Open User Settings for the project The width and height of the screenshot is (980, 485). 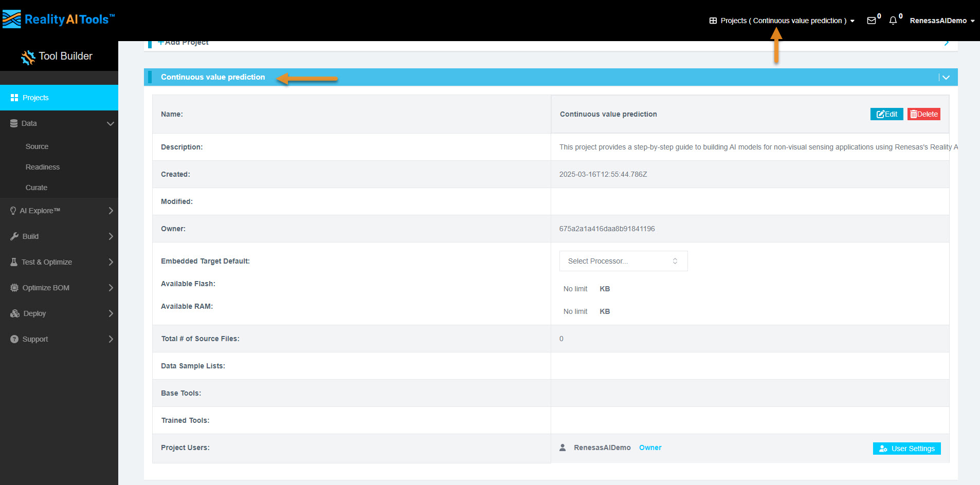(906, 449)
